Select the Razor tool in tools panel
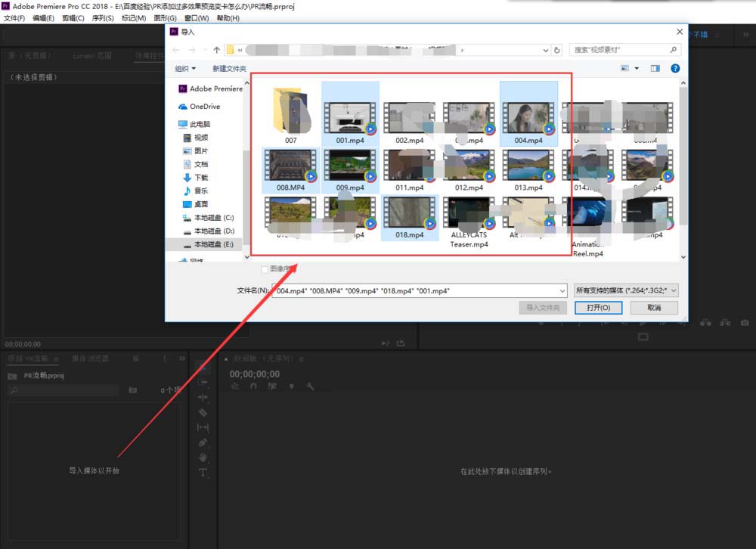Screen dimensions: 756x549 (x=203, y=412)
